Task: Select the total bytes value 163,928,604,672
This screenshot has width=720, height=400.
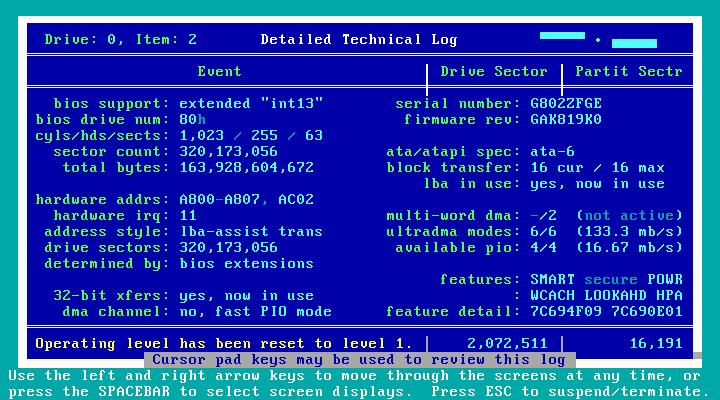Action: tap(246, 168)
